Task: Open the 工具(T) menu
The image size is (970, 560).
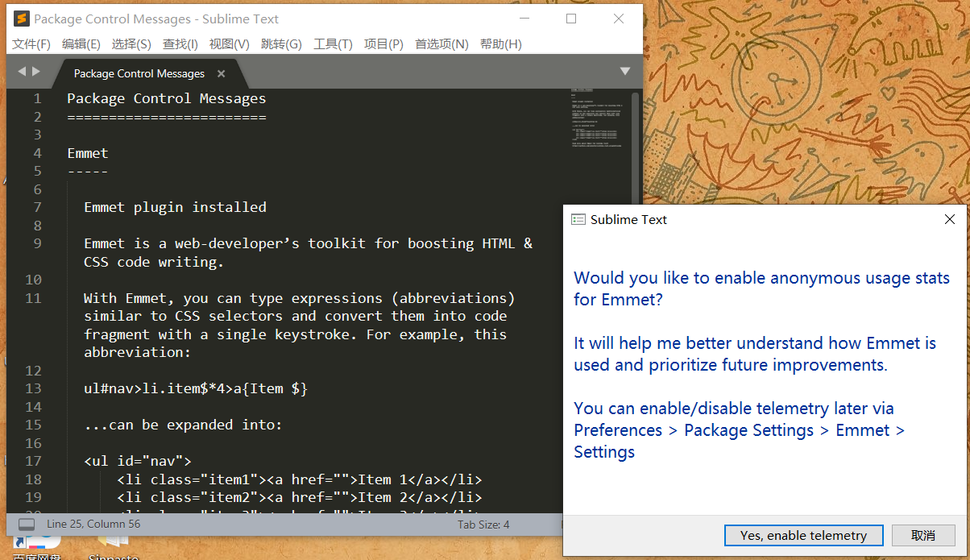Action: pyautogui.click(x=333, y=44)
